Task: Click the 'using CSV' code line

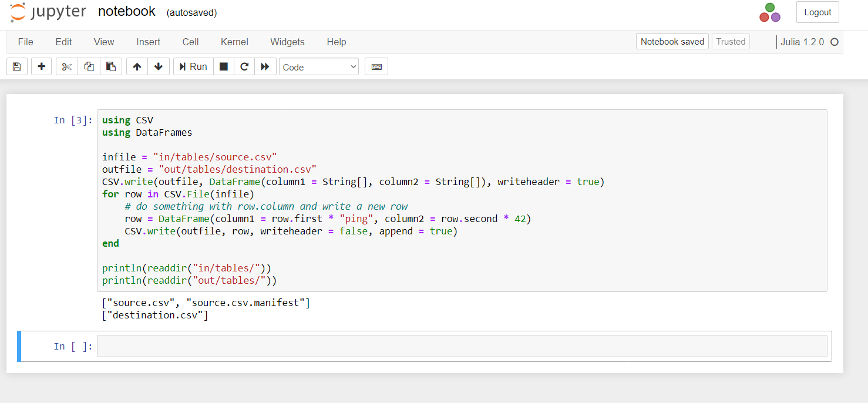Action: pyautogui.click(x=127, y=120)
